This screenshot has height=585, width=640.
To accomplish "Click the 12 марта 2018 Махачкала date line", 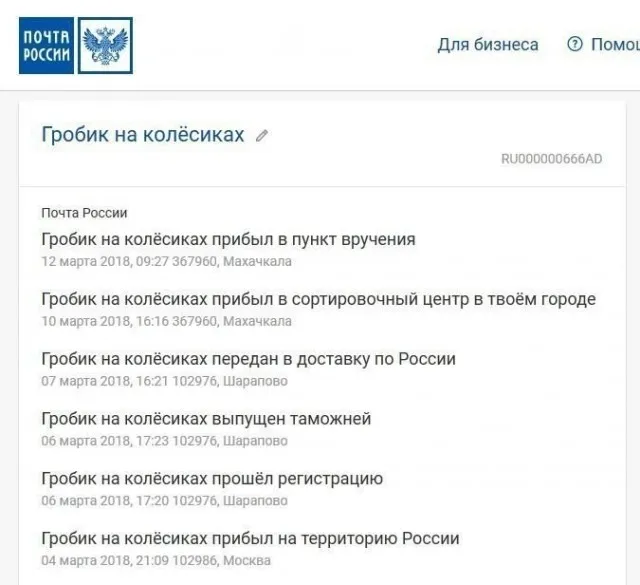I will click(x=166, y=262).
